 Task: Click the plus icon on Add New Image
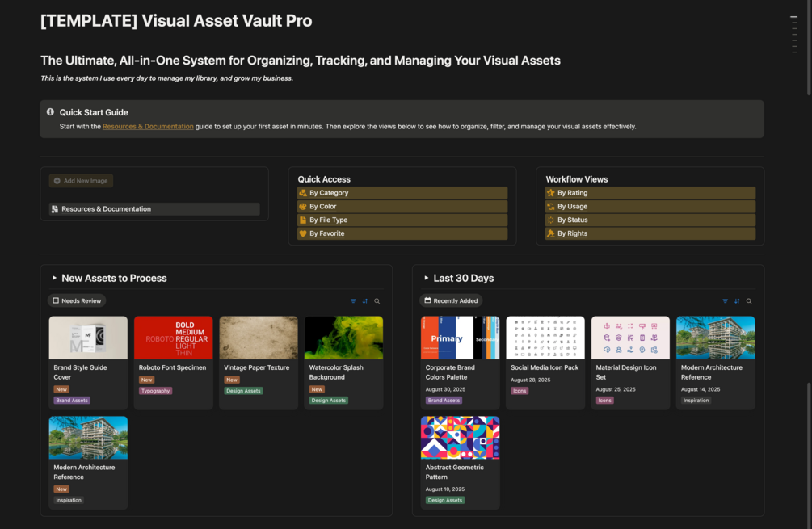[x=57, y=181]
